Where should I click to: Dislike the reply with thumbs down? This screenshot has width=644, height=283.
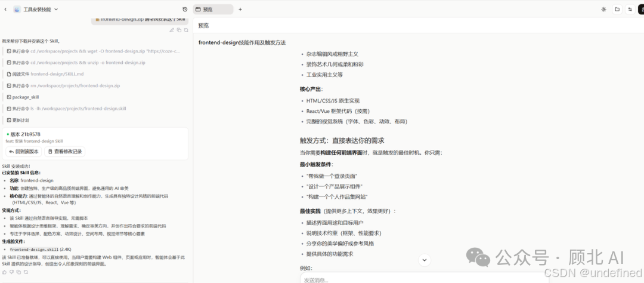[x=11, y=272]
